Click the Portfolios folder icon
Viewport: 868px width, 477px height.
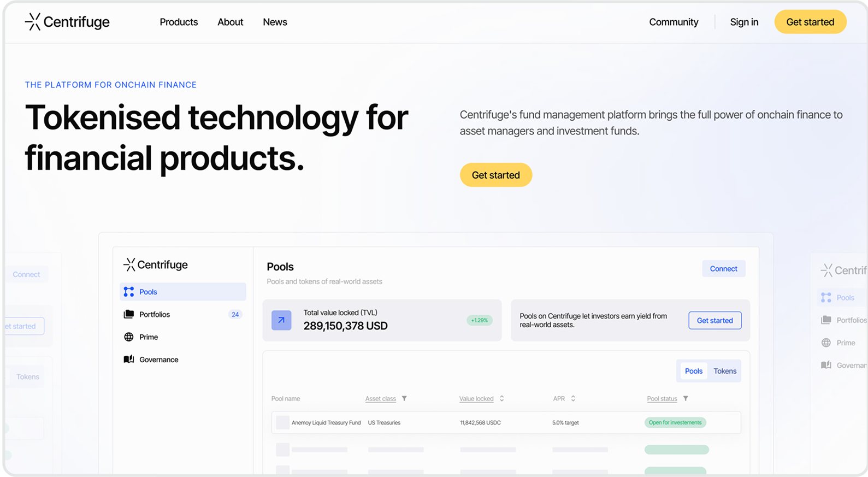point(129,314)
